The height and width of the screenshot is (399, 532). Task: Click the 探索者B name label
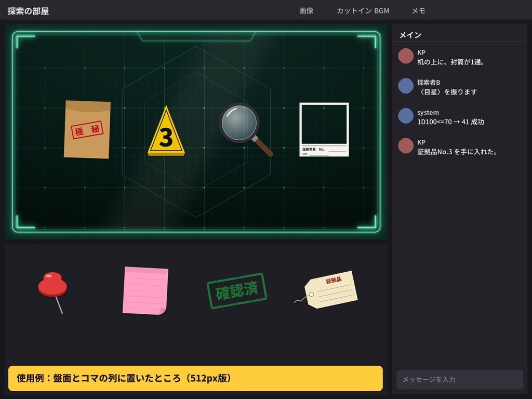click(429, 83)
